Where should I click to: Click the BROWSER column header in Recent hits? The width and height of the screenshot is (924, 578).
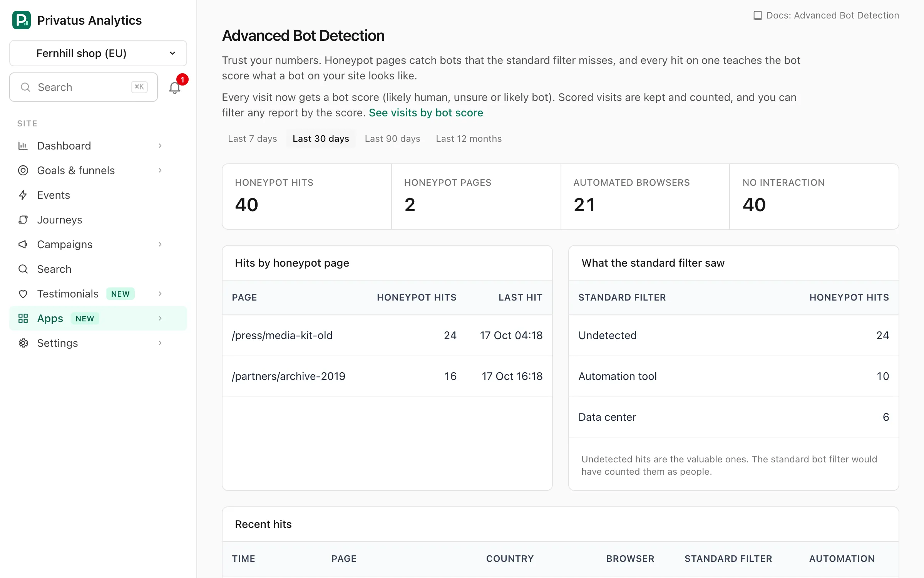[x=630, y=559]
